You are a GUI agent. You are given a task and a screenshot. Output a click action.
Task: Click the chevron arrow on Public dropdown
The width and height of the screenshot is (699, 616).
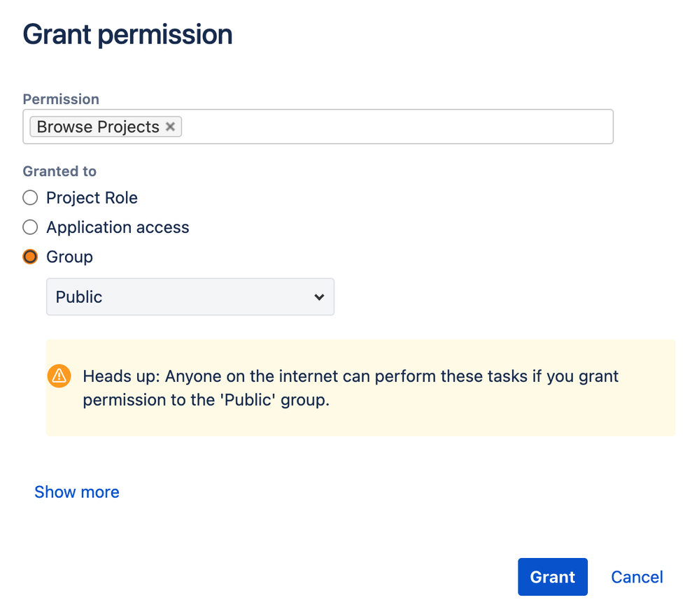tap(319, 297)
